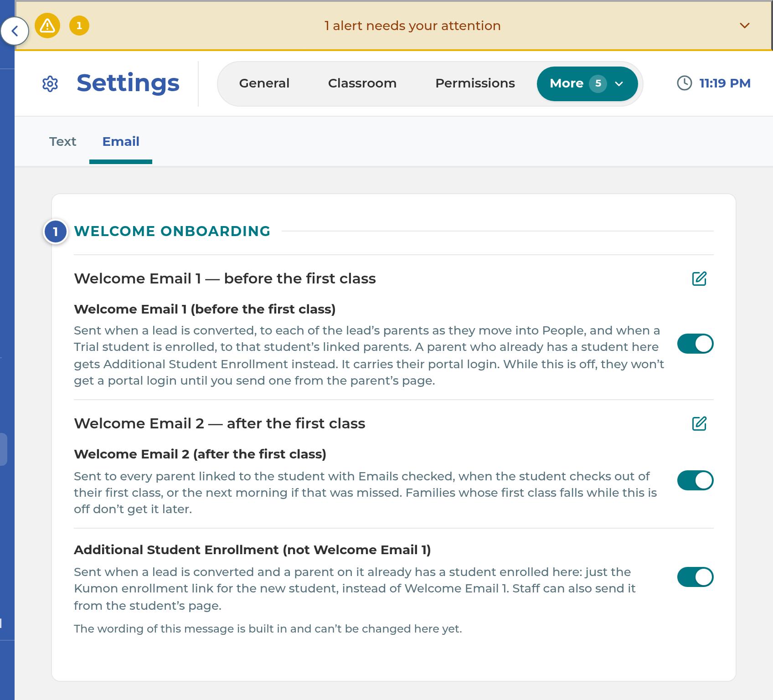Click the Settings page title
Screen dimensions: 773x700
pos(128,83)
